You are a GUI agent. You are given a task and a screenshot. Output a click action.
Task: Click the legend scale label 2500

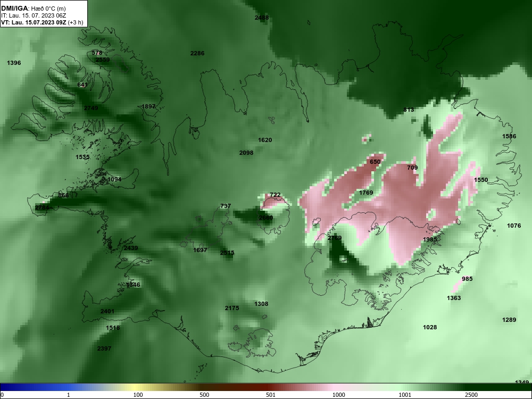(x=472, y=395)
